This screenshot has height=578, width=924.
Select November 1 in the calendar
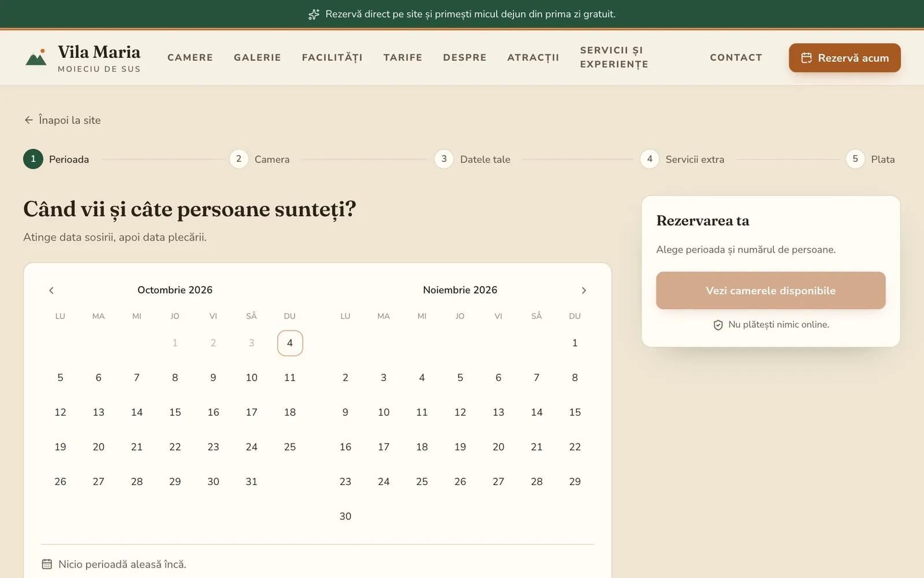pyautogui.click(x=575, y=343)
